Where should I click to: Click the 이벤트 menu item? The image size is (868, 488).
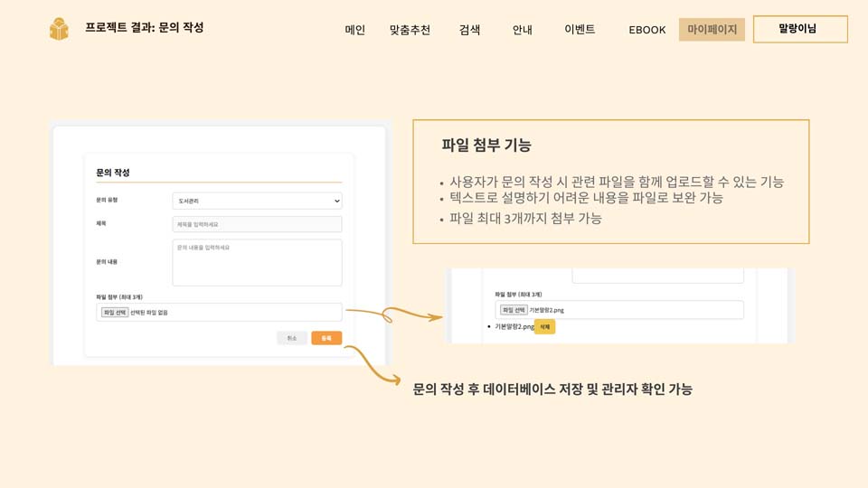(580, 30)
